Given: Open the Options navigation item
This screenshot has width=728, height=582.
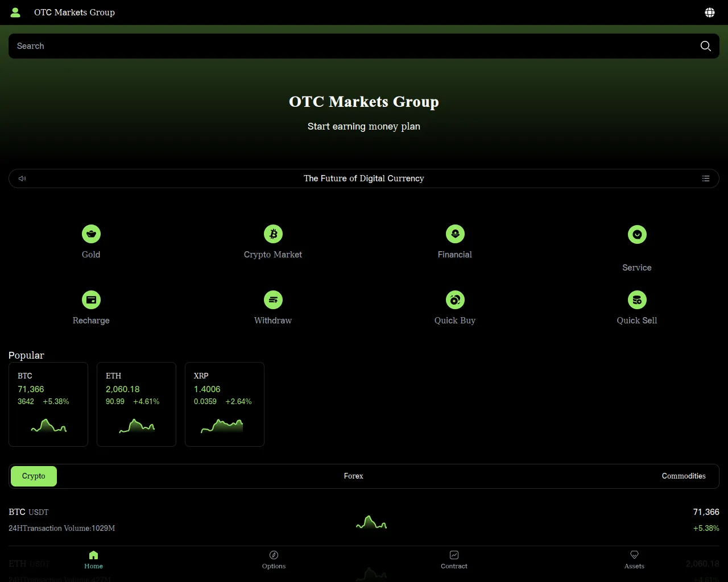Looking at the screenshot, I should (x=274, y=559).
